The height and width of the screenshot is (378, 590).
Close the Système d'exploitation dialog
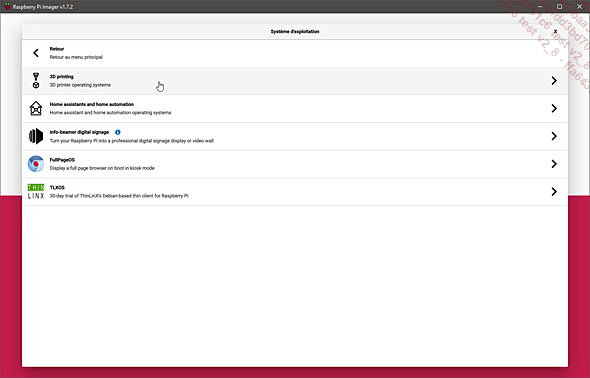click(555, 31)
